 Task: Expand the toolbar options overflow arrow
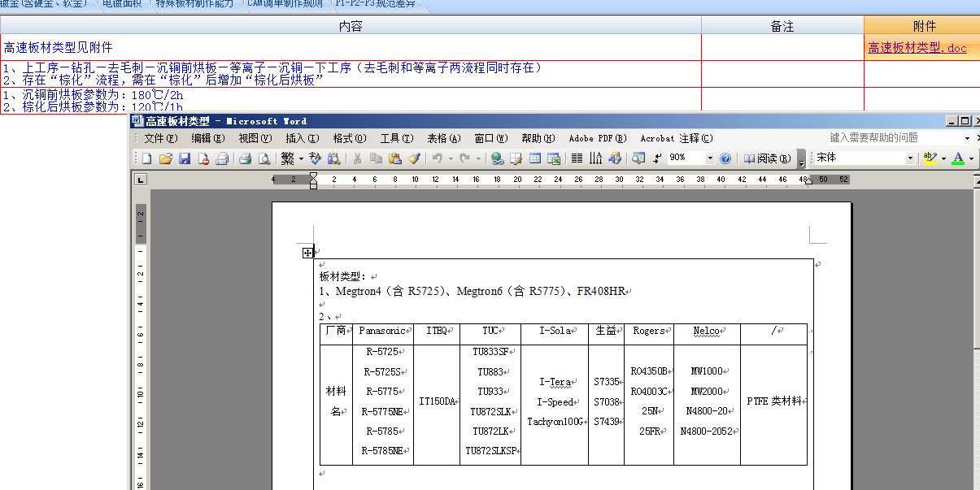click(801, 159)
